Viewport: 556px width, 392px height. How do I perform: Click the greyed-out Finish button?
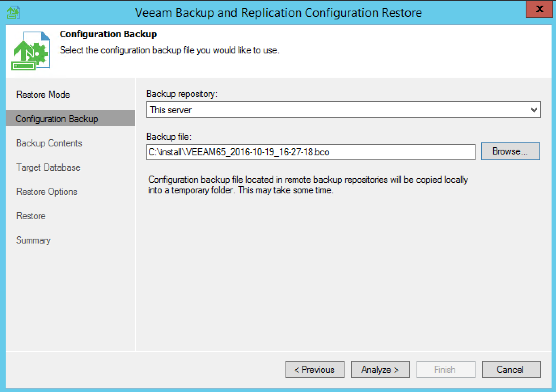pyautogui.click(x=446, y=369)
